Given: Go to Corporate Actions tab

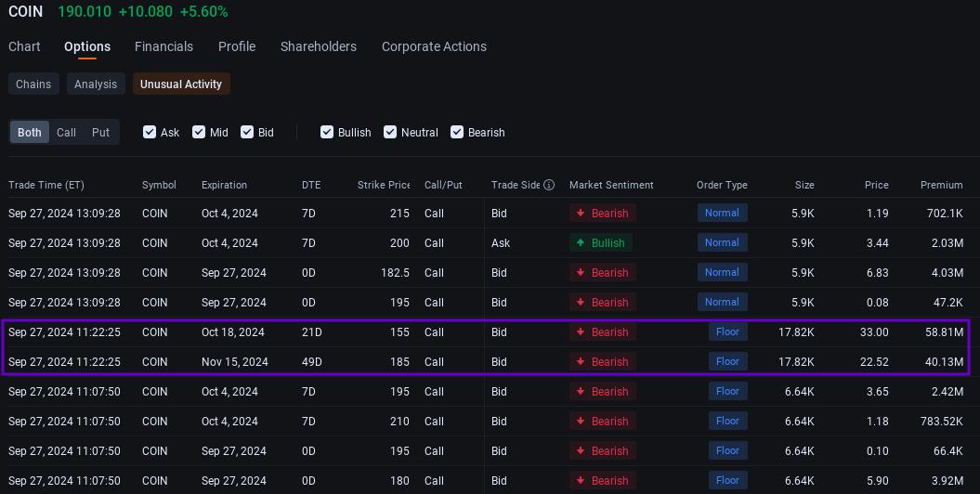Looking at the screenshot, I should (x=435, y=46).
